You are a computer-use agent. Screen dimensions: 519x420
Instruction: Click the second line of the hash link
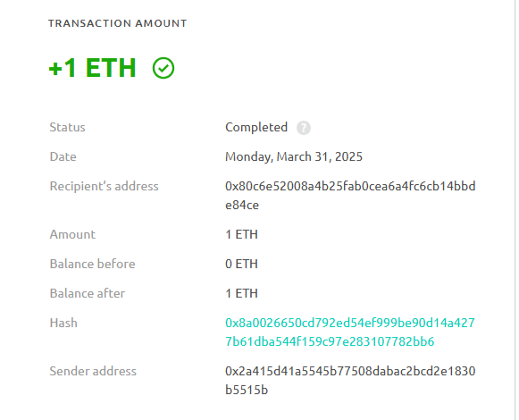[330, 341]
